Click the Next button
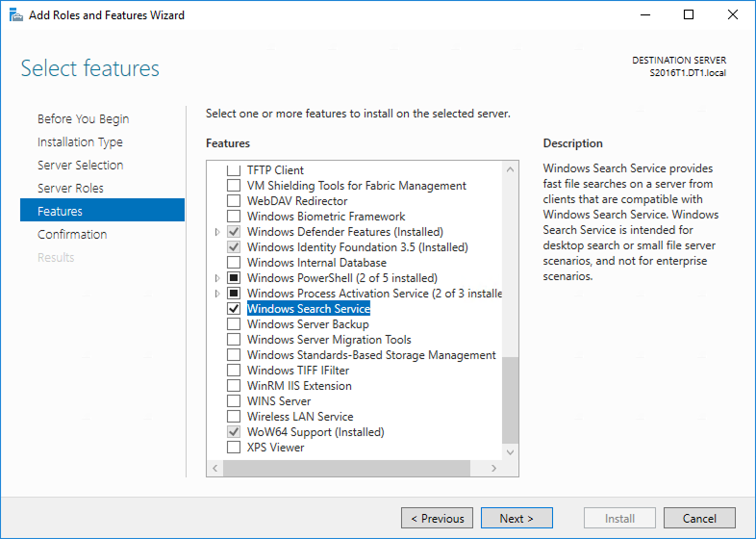The image size is (756, 539). 517,518
